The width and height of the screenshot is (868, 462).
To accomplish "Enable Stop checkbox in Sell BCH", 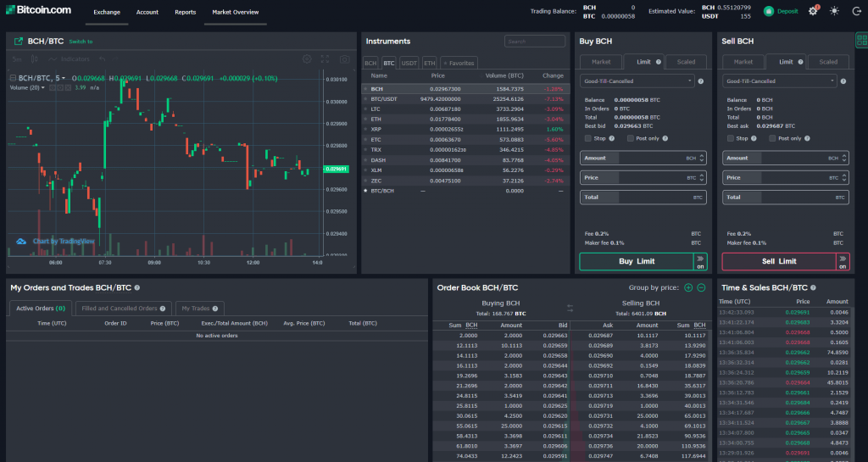I will tap(730, 138).
